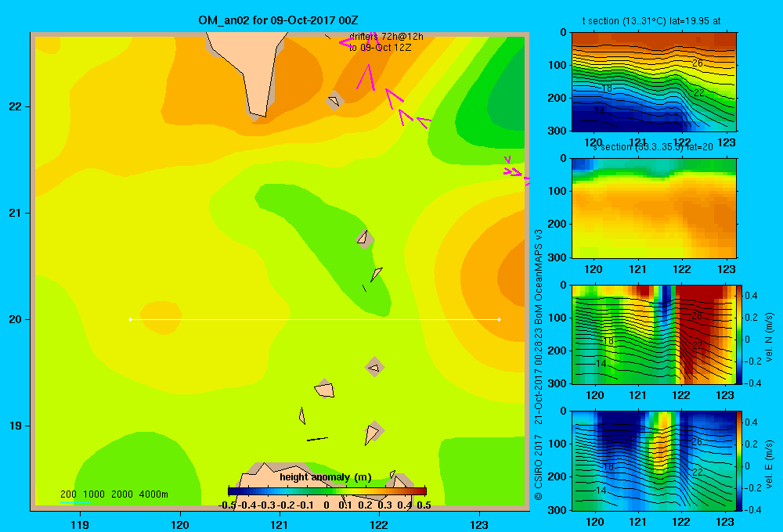Click the height anomaly colour bar on main map
Screen dimensions: 783x532
tap(327, 491)
